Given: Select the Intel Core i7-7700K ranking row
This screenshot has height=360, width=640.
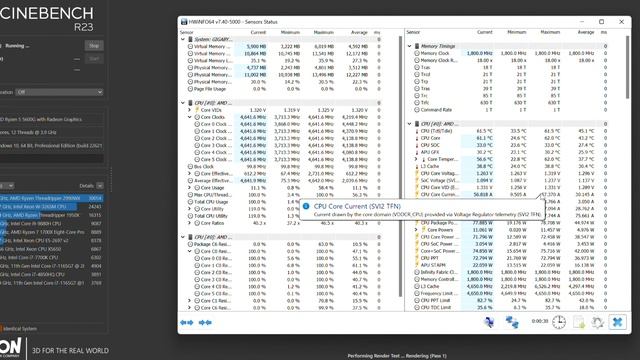Looking at the screenshot, I should pyautogui.click(x=51, y=258).
